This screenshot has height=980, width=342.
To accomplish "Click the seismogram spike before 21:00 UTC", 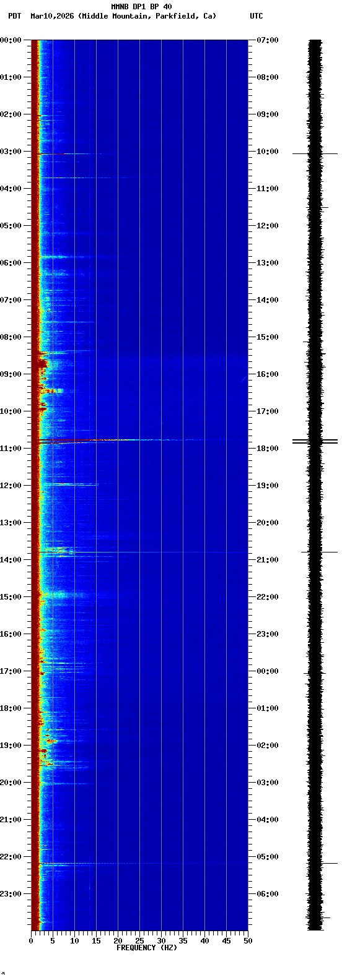I will pyautogui.click(x=320, y=552).
